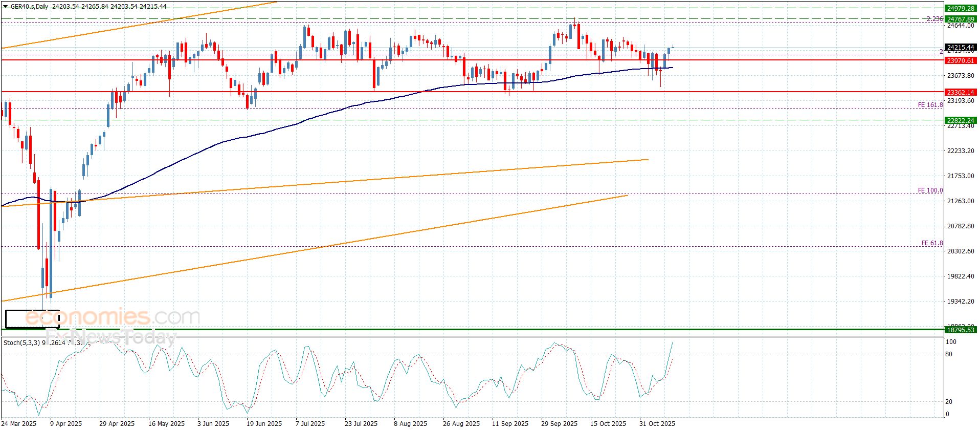Click the green 22822.24 price level tag
Screen dimensions: 980x430
coord(960,120)
